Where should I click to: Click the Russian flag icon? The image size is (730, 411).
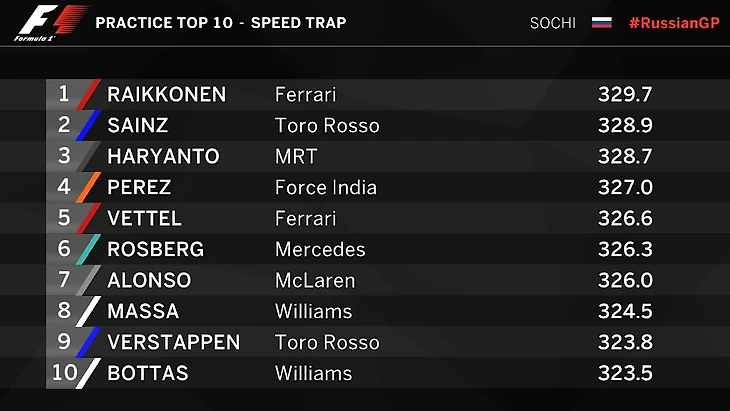click(x=602, y=22)
